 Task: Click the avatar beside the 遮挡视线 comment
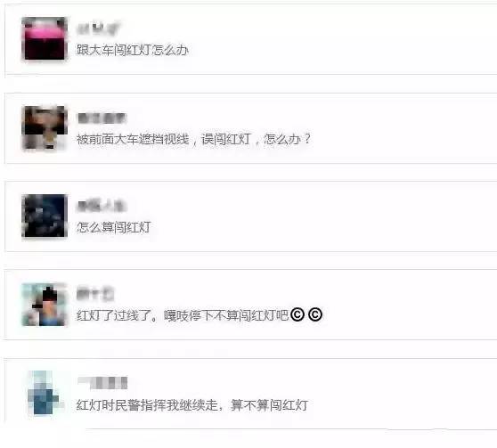pos(45,127)
